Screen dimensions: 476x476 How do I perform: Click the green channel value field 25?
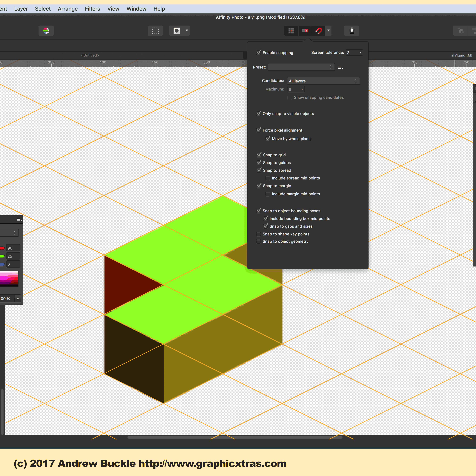tap(13, 256)
